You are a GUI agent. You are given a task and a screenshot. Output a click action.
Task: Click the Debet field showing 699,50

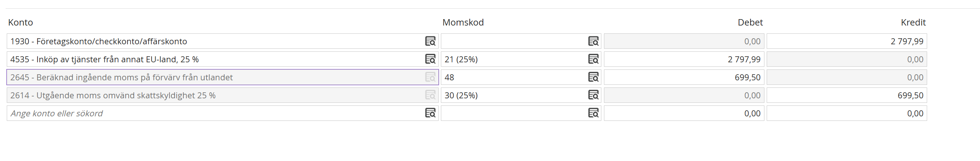click(x=684, y=77)
